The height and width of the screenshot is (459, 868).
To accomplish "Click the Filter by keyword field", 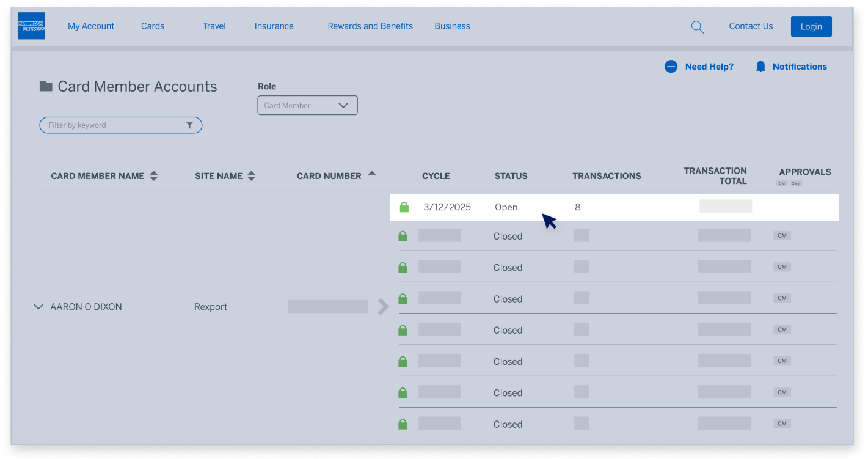I will point(113,125).
